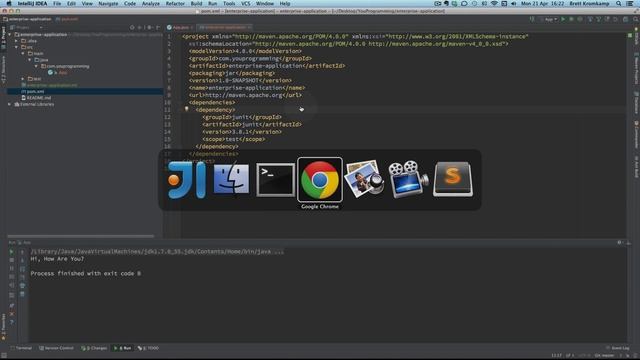
Task: Rerun App using green arrow in Run panel
Action: pyautogui.click(x=11, y=252)
